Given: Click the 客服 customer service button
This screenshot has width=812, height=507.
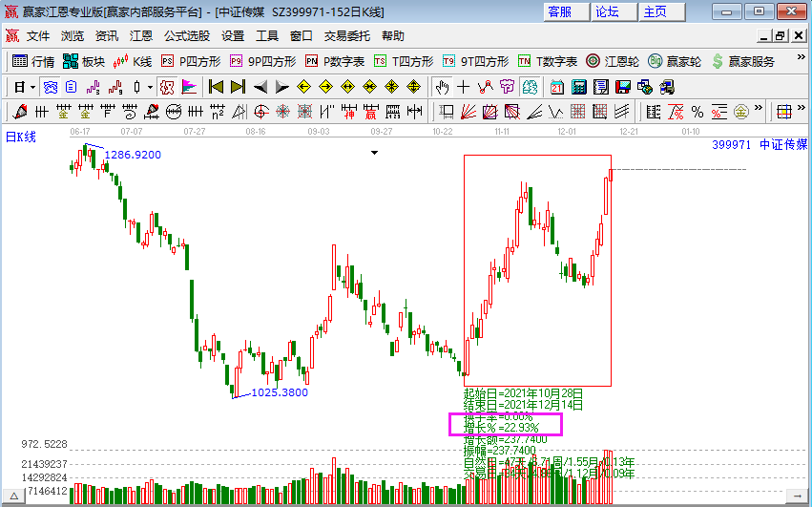Looking at the screenshot, I should [x=566, y=11].
